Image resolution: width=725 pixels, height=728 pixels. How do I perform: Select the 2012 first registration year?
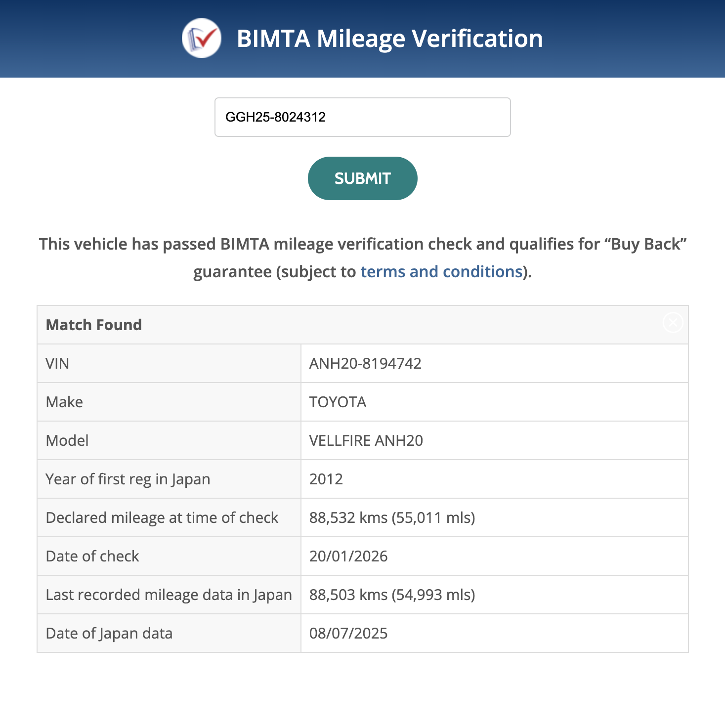pos(326,479)
